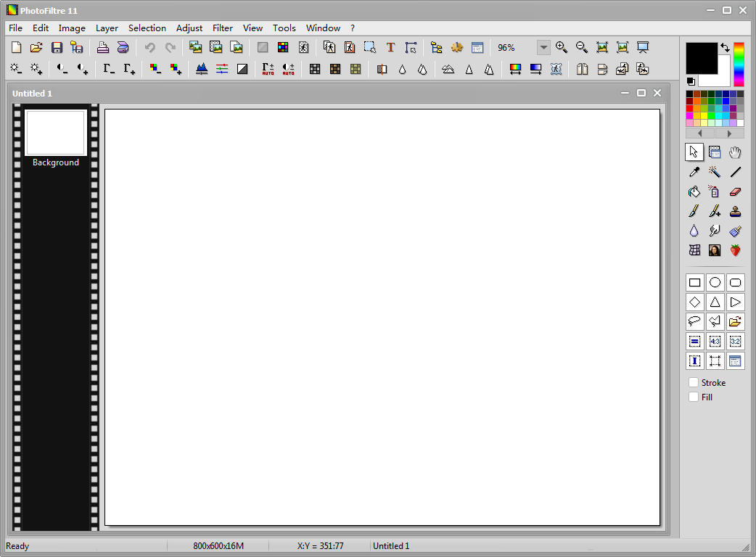The height and width of the screenshot is (557, 756).
Task: Select the Pipette eyedropper tool
Action: pyautogui.click(x=694, y=172)
